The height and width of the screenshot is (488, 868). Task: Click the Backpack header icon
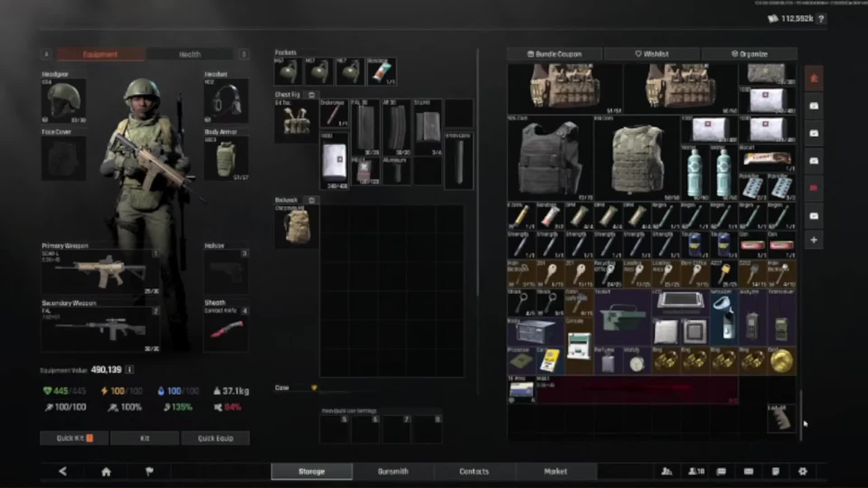click(311, 200)
